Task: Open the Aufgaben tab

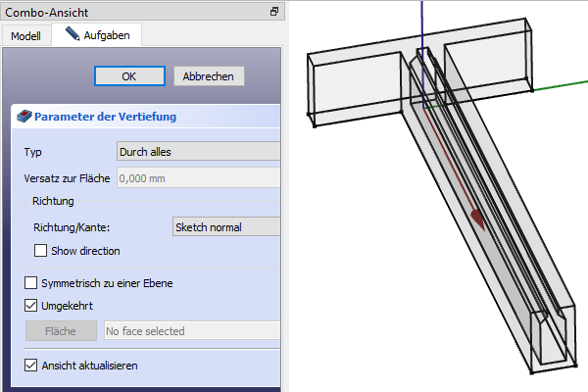Action: (102, 35)
